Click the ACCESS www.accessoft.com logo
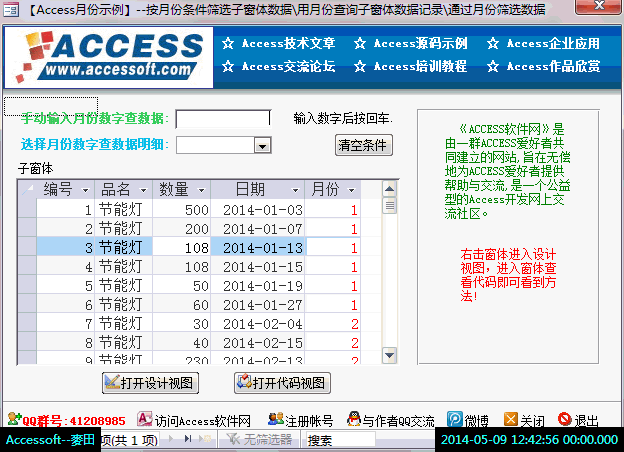Screen dimensions: 624x452 tap(109, 57)
